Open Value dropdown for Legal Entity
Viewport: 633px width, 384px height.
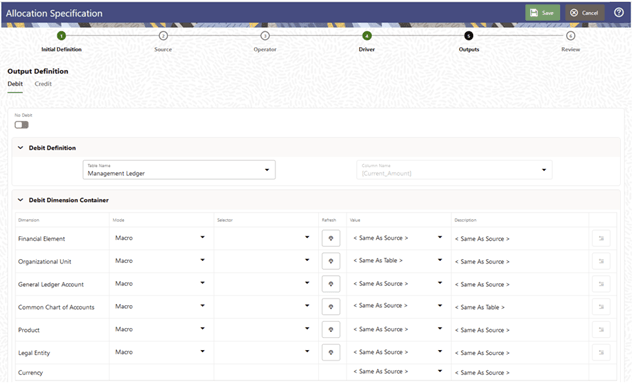(398, 352)
